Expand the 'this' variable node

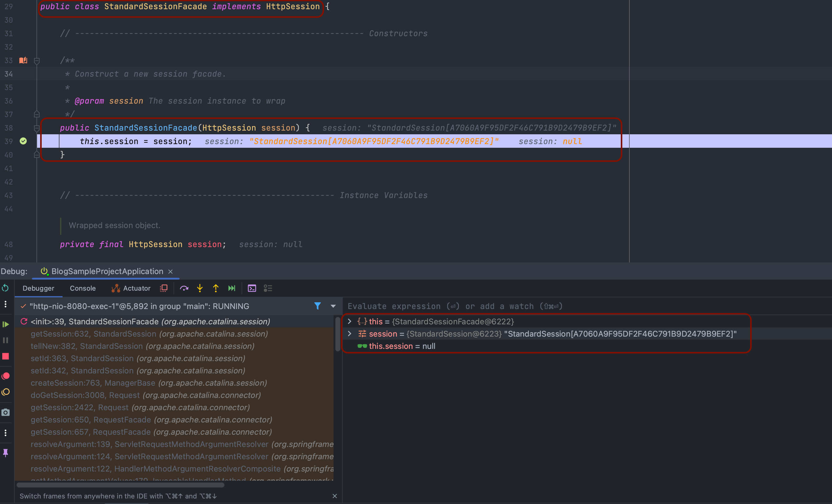350,321
